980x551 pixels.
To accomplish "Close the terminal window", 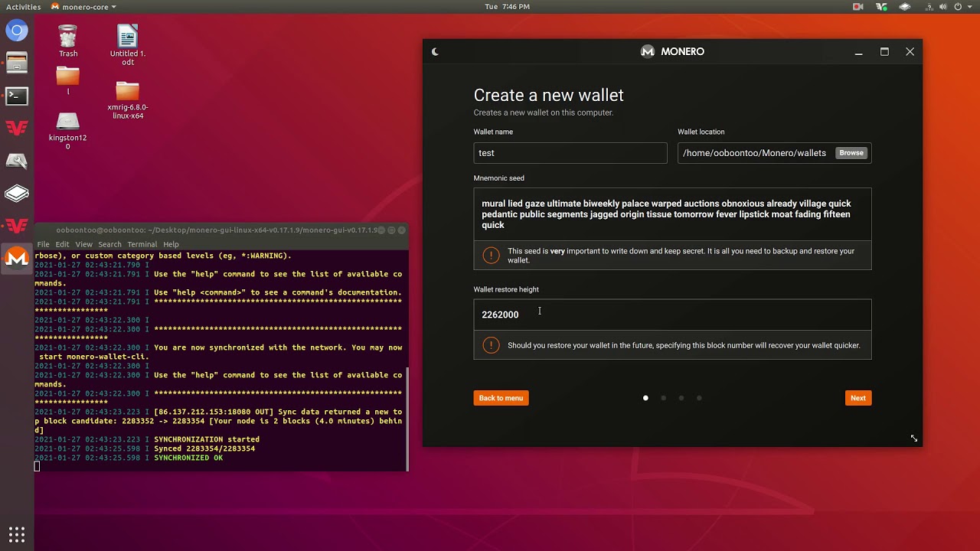I will click(401, 230).
